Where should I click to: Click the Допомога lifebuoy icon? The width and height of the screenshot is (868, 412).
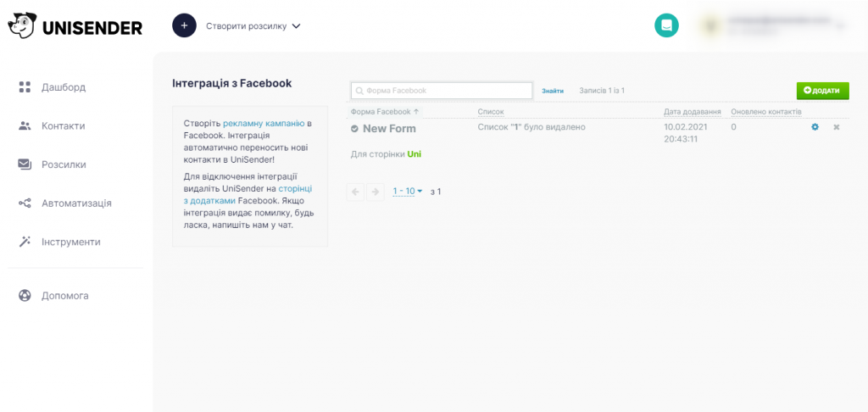(x=25, y=295)
